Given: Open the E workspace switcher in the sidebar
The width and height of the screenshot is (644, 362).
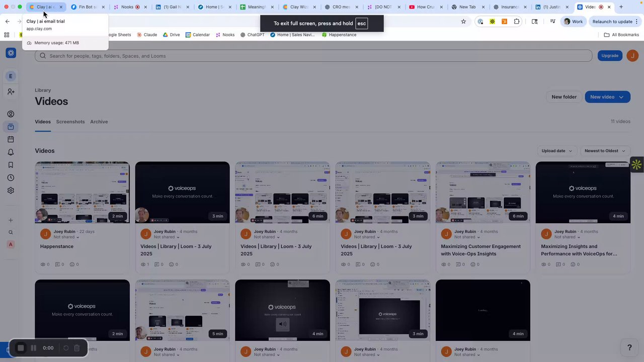Looking at the screenshot, I should tap(11, 76).
